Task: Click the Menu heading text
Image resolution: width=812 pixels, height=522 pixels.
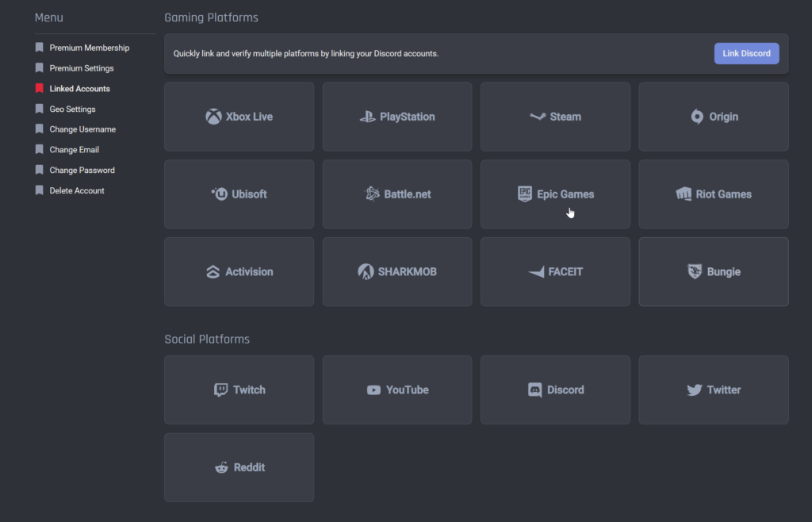Action: coord(48,17)
